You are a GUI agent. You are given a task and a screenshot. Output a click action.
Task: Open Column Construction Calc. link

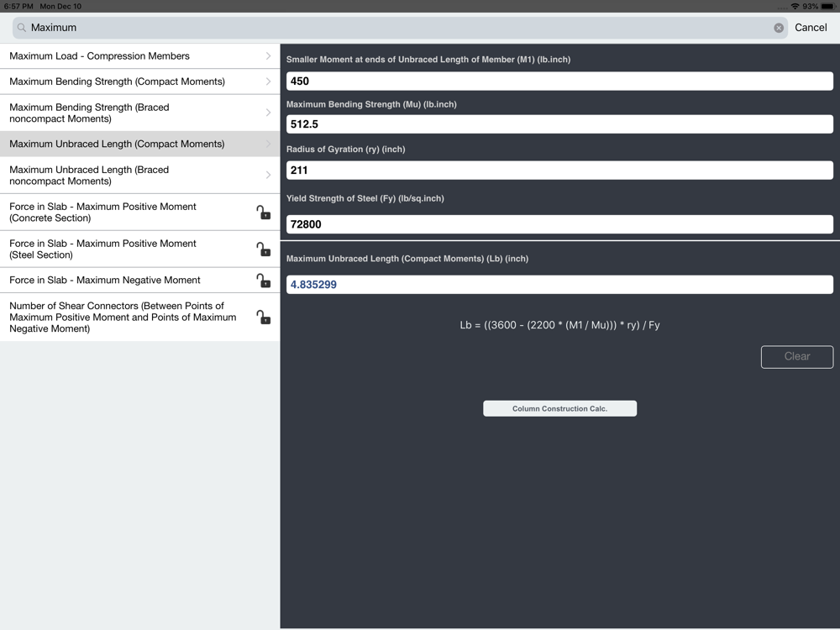click(x=559, y=408)
